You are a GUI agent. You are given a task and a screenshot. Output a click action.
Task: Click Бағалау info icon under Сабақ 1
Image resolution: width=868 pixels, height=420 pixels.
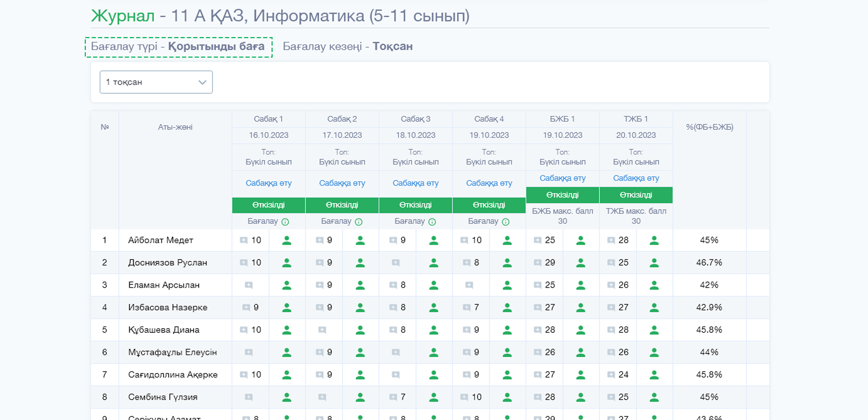point(285,222)
